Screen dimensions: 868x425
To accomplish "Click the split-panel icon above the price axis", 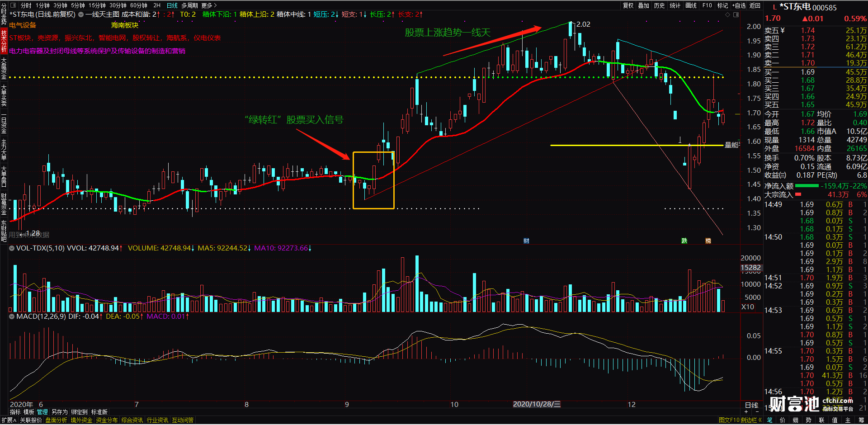I will [x=736, y=14].
